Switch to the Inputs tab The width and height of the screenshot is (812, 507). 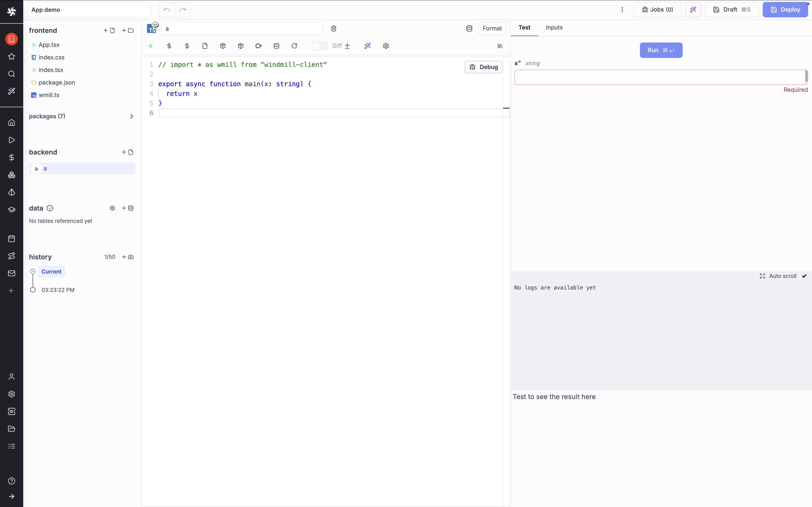553,28
